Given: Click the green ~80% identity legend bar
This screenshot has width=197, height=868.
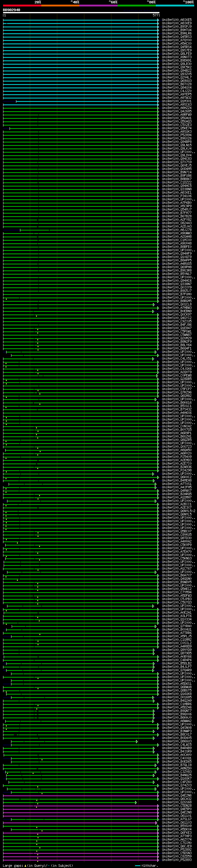Looking at the screenshot, I should [x=137, y=6].
